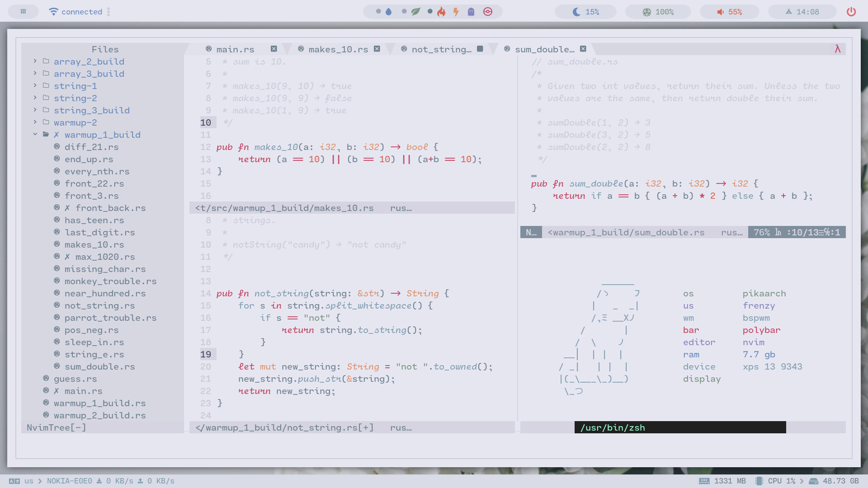Viewport: 868px width, 488px height.
Task: Switch to the ghost workspace icon
Action: (471, 12)
